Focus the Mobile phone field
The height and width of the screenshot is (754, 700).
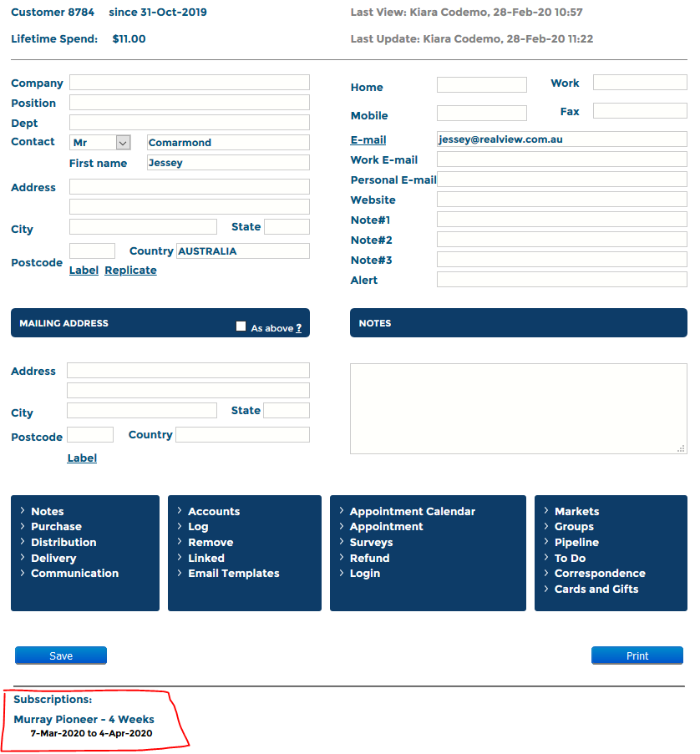(482, 113)
